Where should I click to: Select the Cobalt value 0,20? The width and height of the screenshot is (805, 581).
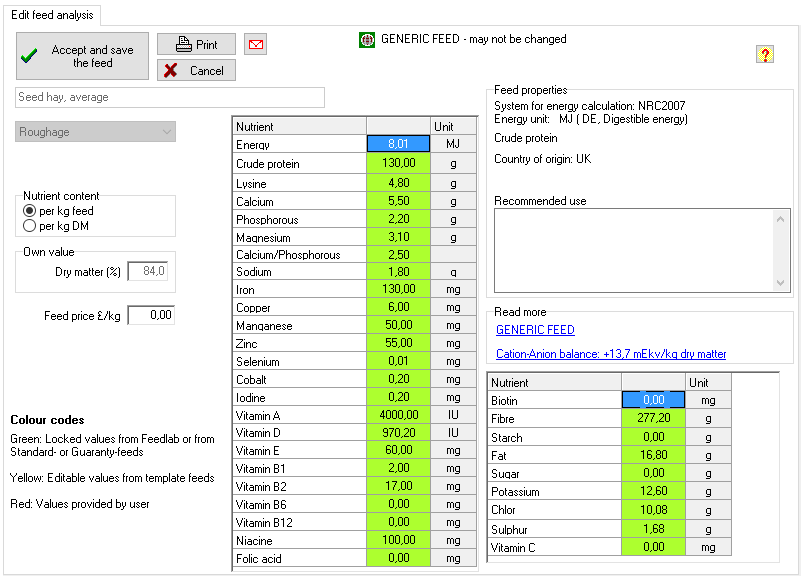click(x=398, y=379)
